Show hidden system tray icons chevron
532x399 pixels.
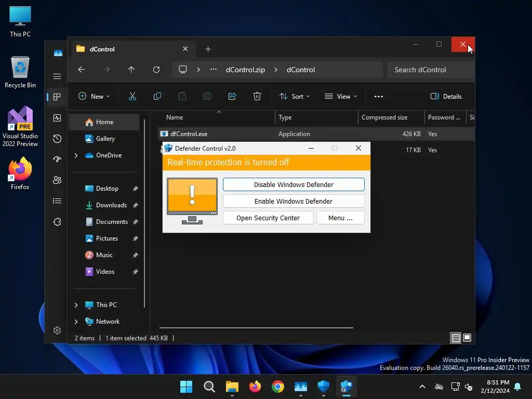tap(422, 387)
